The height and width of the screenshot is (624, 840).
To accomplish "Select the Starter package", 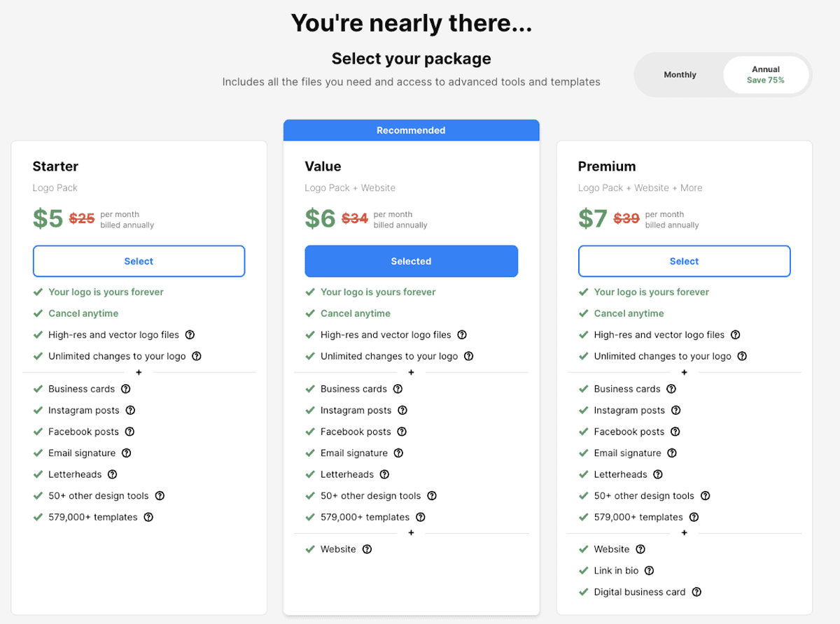I will tap(139, 261).
